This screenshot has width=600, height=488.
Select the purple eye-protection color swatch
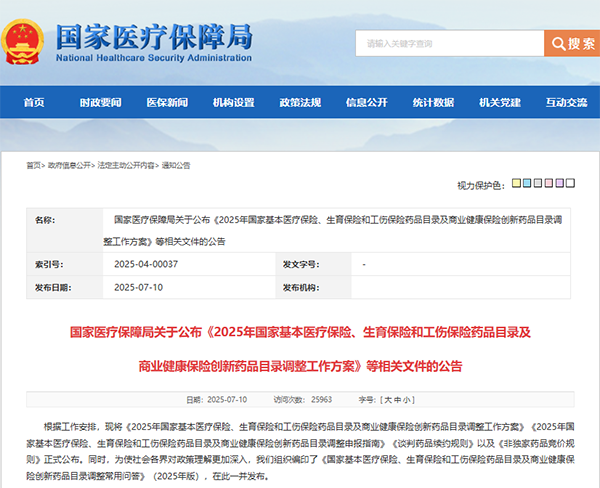(559, 183)
